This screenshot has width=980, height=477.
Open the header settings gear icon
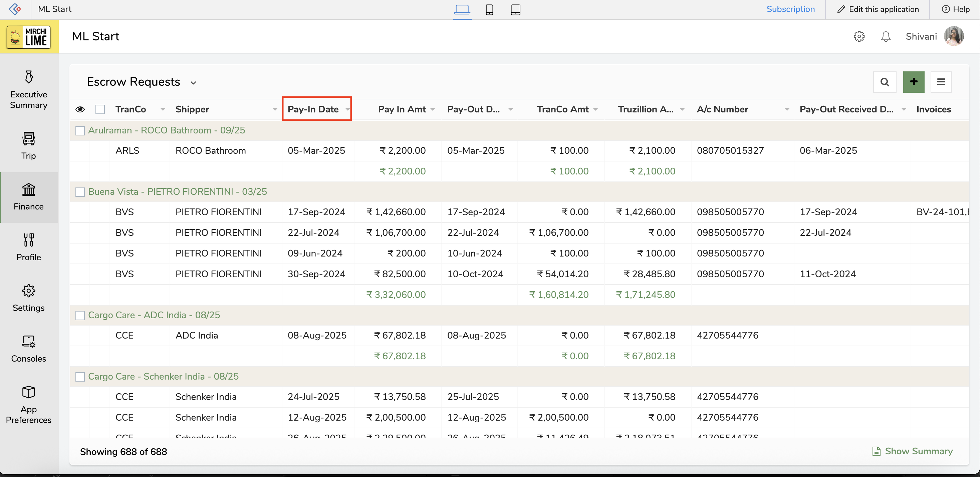859,36
